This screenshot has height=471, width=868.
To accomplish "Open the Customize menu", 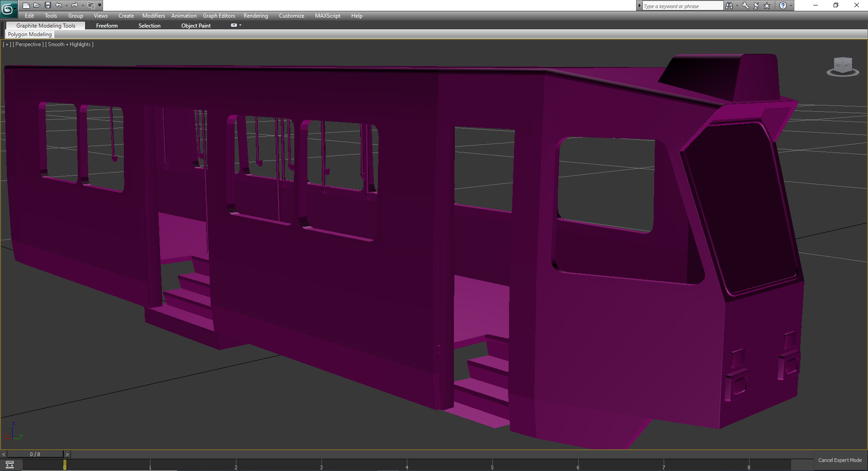I will tap(292, 16).
